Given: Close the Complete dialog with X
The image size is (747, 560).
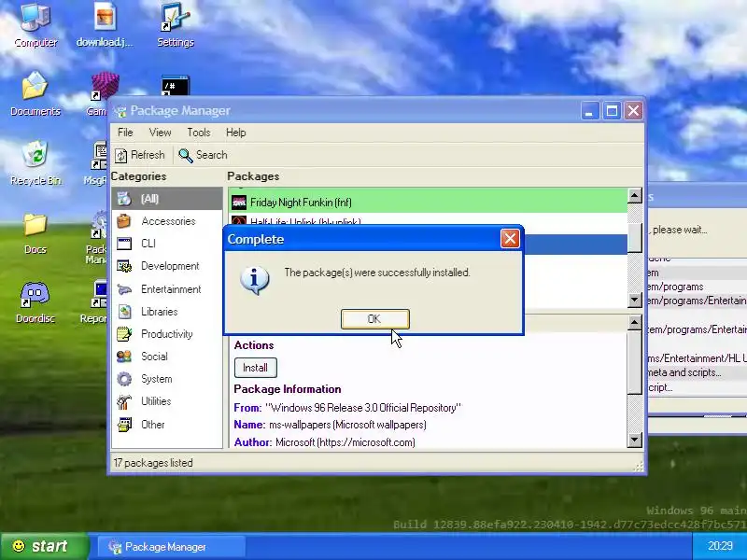Looking at the screenshot, I should coord(510,239).
